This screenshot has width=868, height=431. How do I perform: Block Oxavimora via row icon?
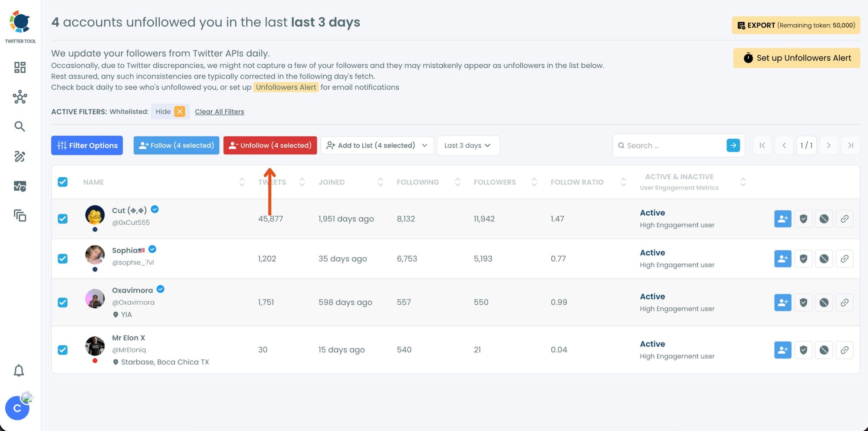click(824, 303)
